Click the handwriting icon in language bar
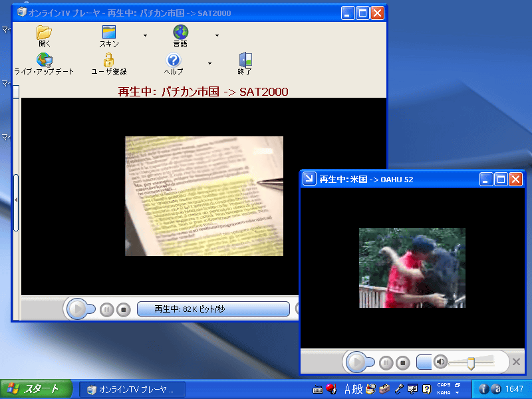This screenshot has width=532, height=399. click(x=412, y=389)
